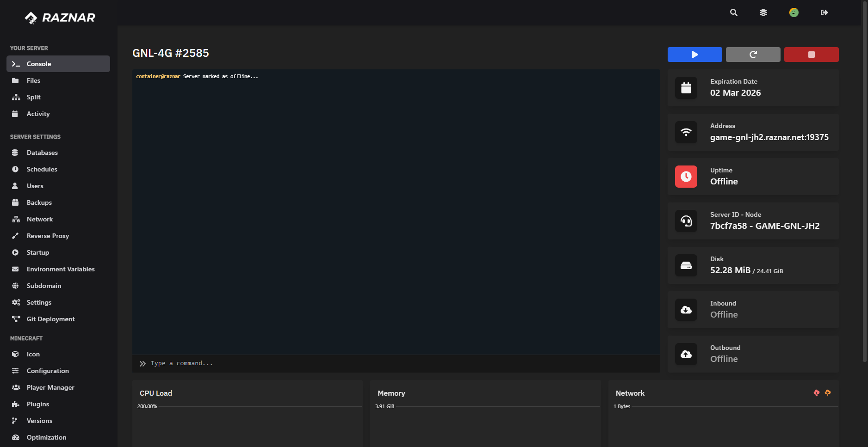Click the search magnifier icon in header
Image resolution: width=868 pixels, height=447 pixels.
(733, 12)
